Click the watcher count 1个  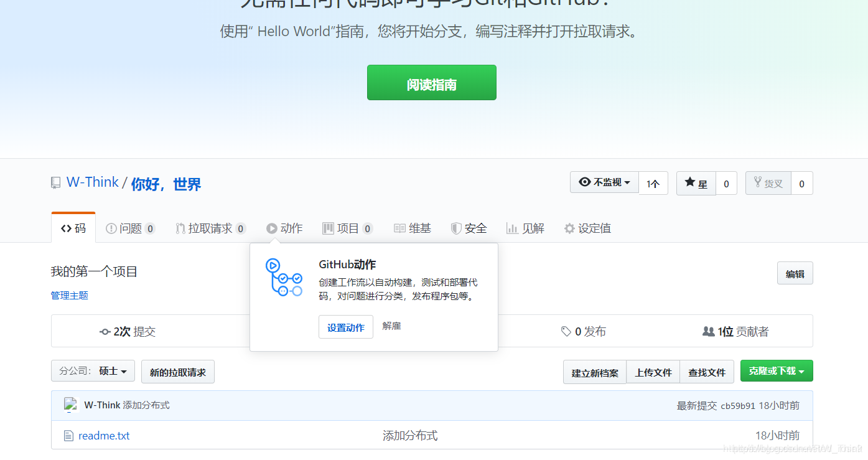click(653, 183)
